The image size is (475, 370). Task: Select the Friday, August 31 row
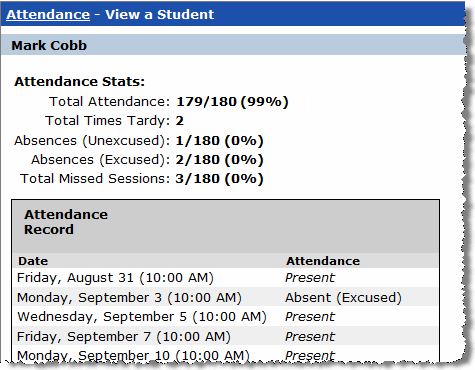coord(225,278)
